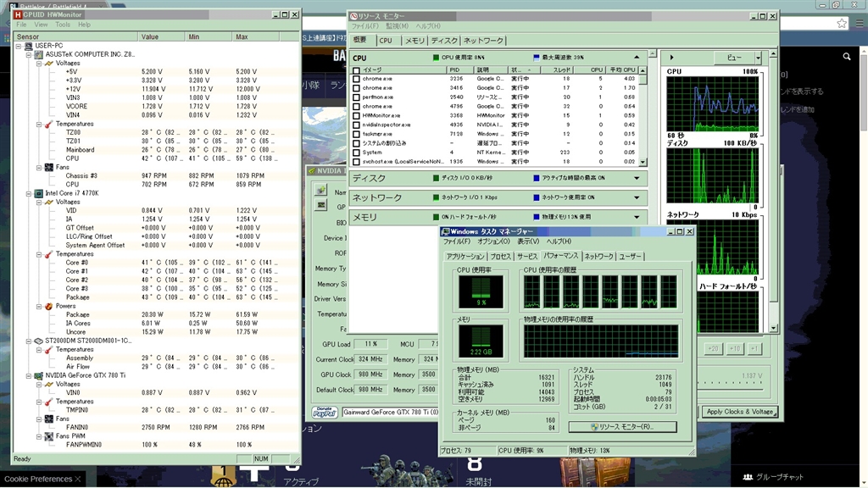Expand the ディスク section in Resource Monitor

tap(637, 179)
